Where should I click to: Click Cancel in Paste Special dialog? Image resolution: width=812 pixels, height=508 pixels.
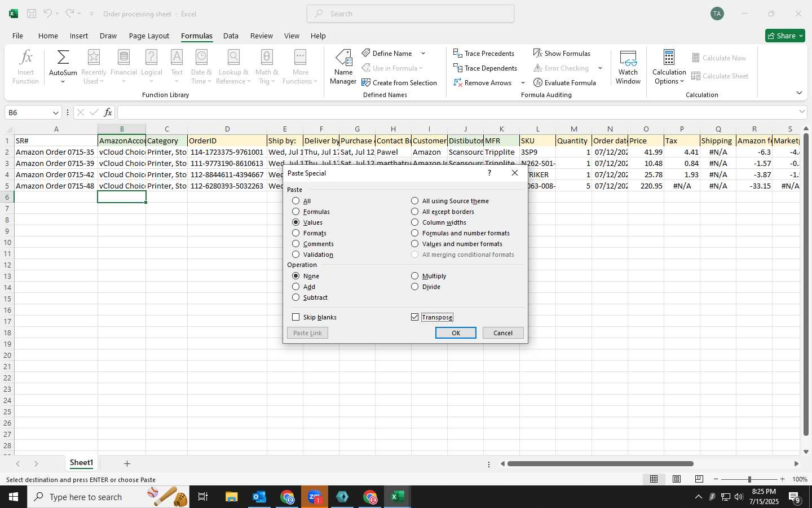(x=503, y=333)
